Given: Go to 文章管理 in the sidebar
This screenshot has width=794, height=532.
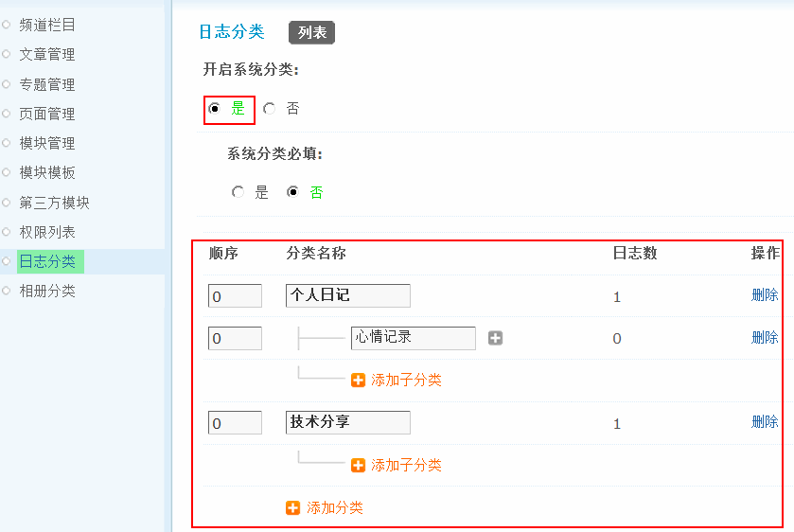Looking at the screenshot, I should [47, 54].
